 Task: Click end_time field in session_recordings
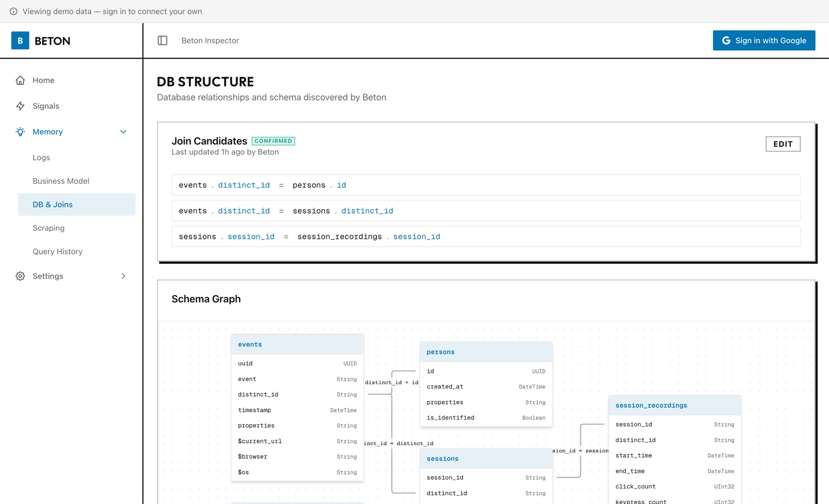point(675,471)
